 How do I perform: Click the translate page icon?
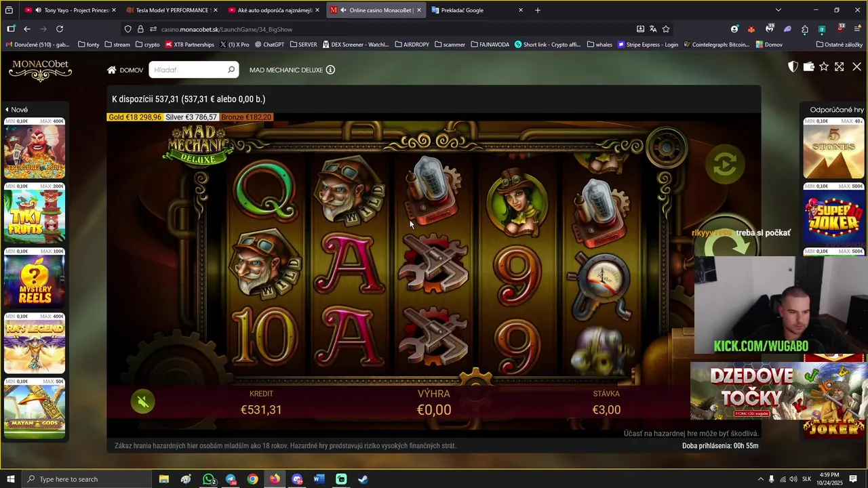tap(653, 29)
